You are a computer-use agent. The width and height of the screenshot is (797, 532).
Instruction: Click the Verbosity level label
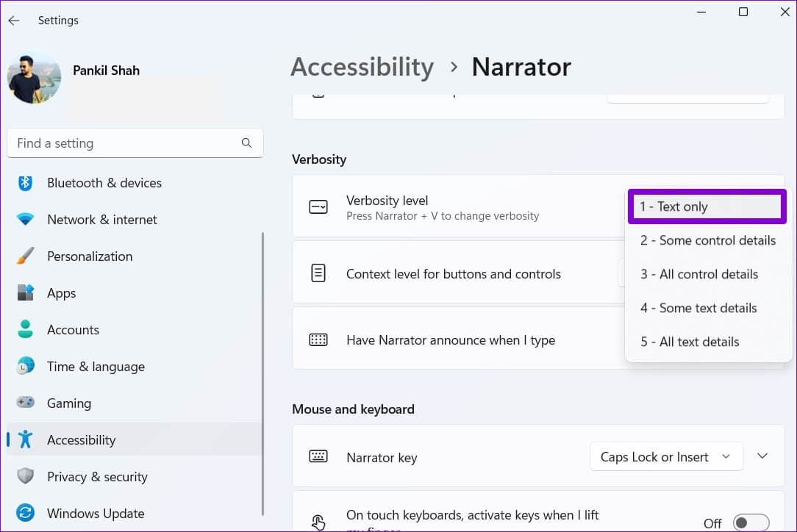(387, 201)
